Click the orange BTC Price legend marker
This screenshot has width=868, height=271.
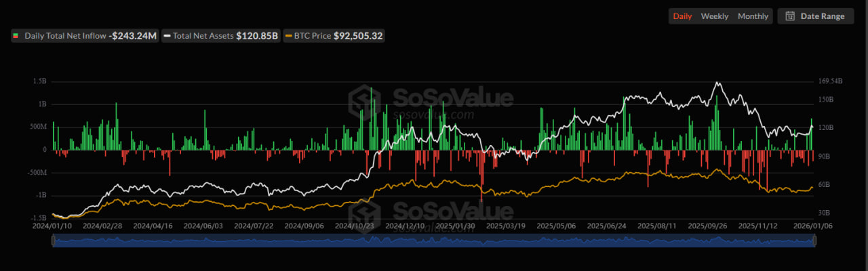[289, 35]
